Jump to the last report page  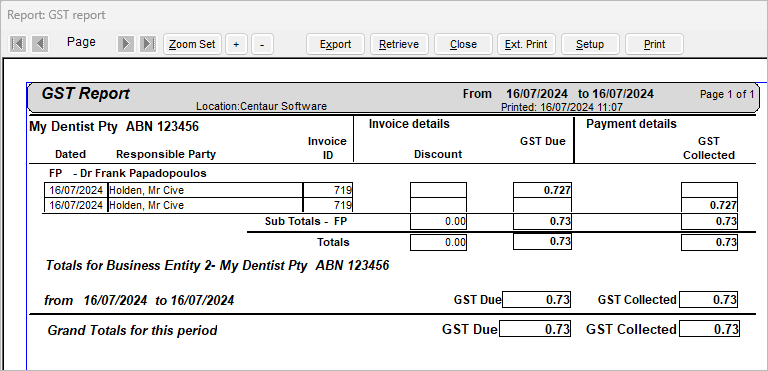147,44
